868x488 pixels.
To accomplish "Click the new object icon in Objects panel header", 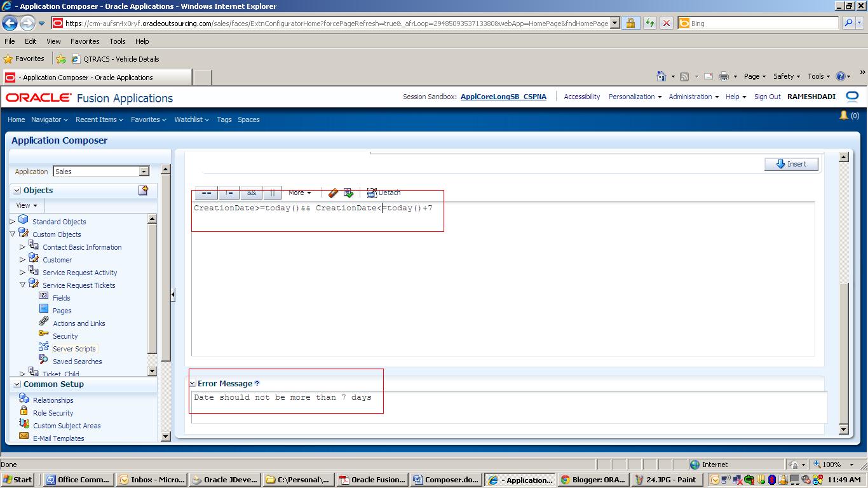I will [144, 190].
